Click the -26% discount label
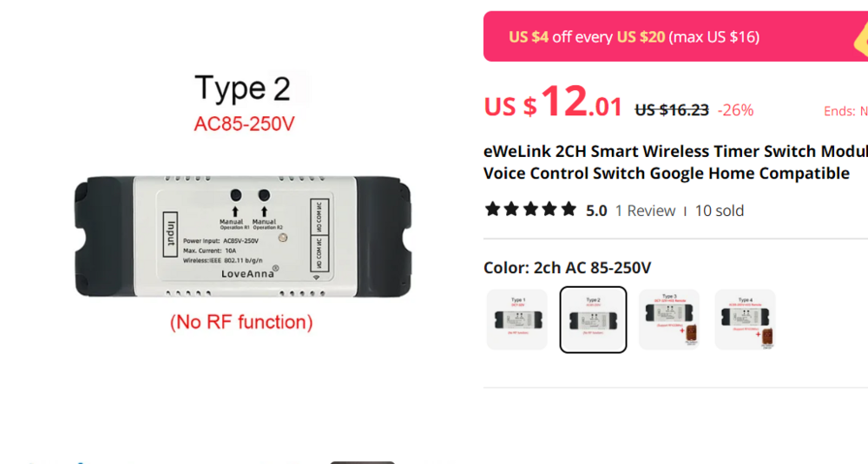This screenshot has width=868, height=464. coord(735,110)
